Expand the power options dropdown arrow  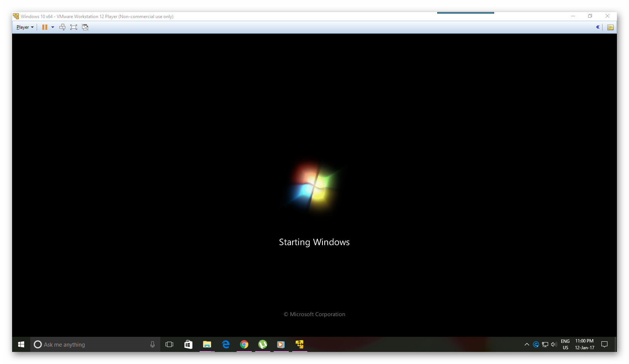pyautogui.click(x=53, y=27)
